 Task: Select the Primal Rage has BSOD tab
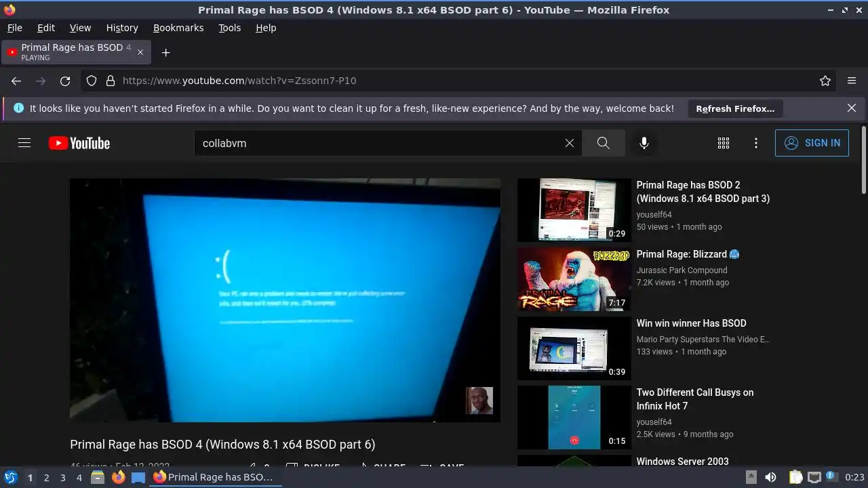(76, 52)
